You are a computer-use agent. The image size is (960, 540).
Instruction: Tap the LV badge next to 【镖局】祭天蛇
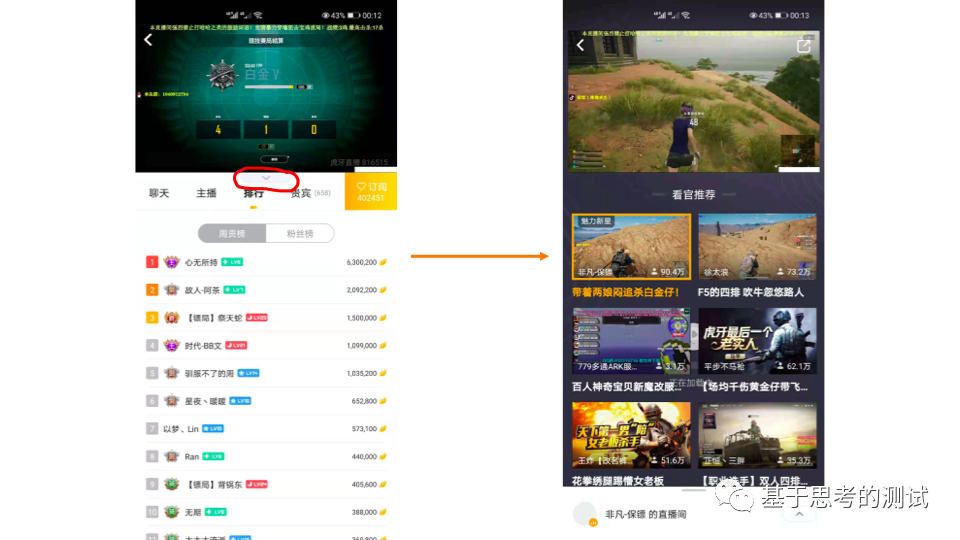tap(257, 318)
